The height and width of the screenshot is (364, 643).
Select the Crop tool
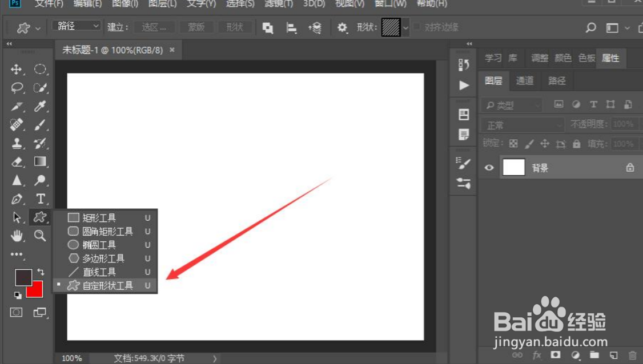(x=17, y=107)
